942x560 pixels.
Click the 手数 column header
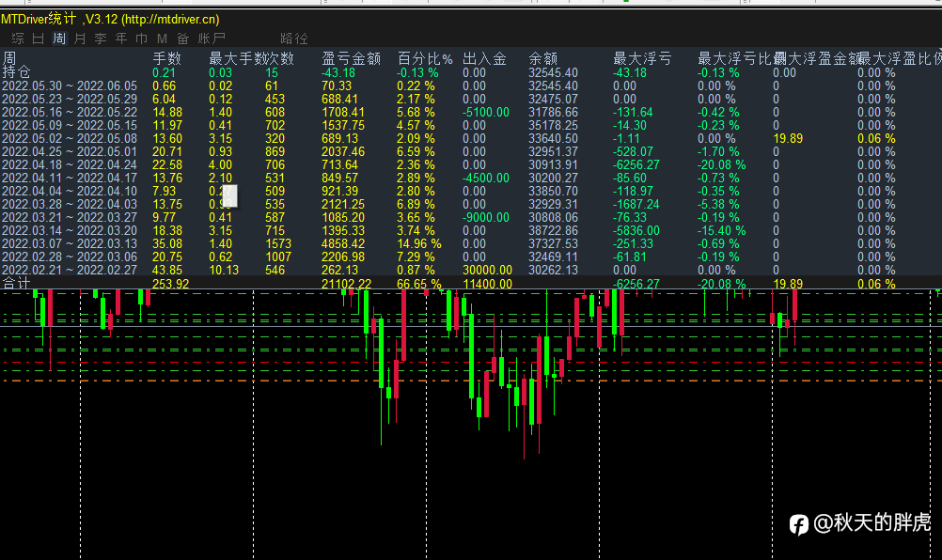(166, 58)
